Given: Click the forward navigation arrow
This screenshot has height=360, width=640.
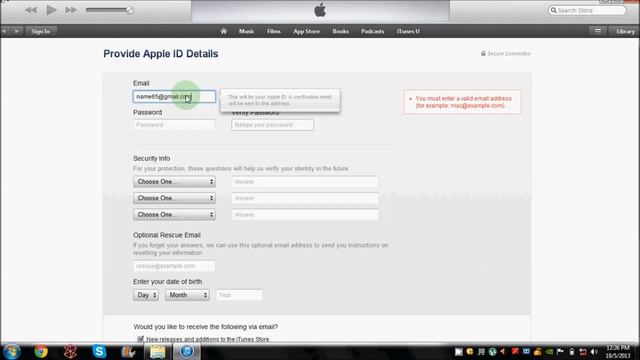Looking at the screenshot, I should point(17,31).
